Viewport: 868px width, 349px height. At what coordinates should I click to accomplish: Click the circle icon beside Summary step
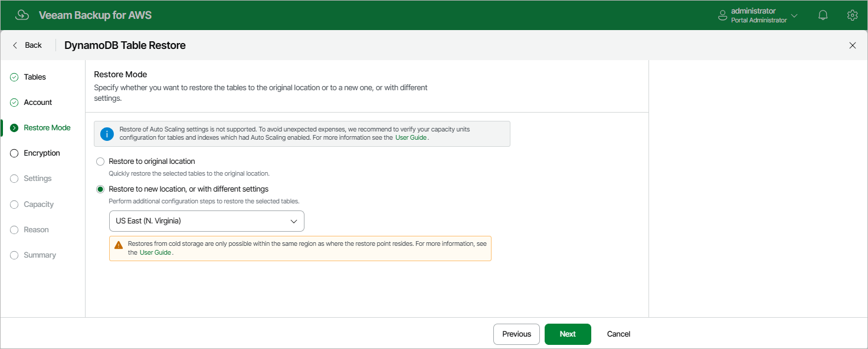click(14, 255)
